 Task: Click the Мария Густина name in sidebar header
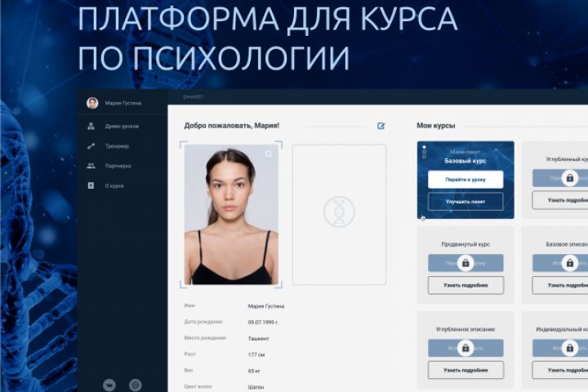click(123, 103)
